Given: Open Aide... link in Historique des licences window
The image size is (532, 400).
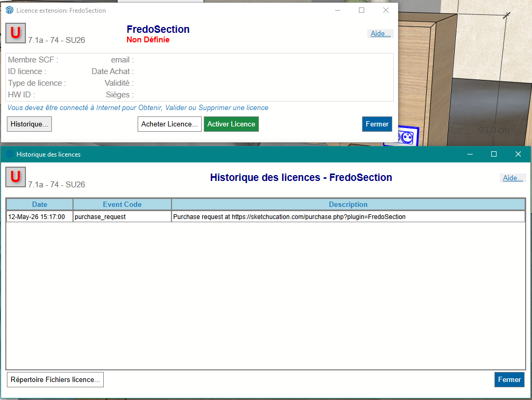Looking at the screenshot, I should tap(512, 178).
